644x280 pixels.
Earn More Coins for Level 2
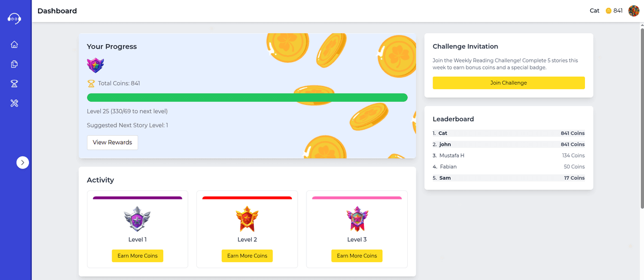[247, 256]
